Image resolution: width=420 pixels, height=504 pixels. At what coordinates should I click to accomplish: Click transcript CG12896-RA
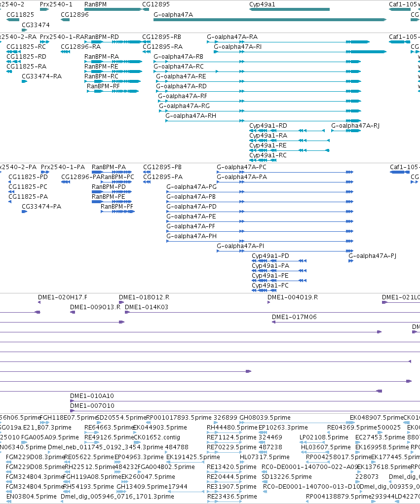[x=81, y=47]
